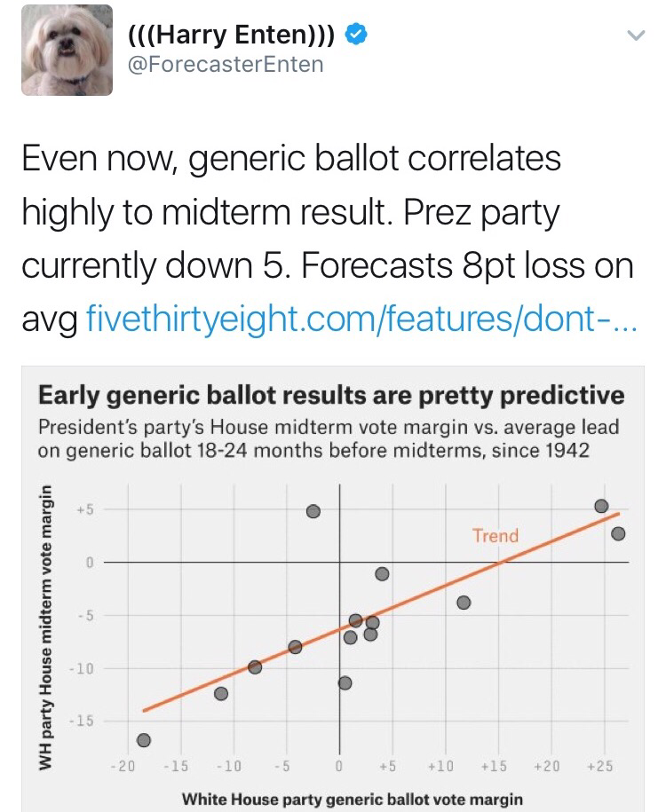666x812 pixels.
Task: Click the data point near +12 margin
Action: (464, 603)
